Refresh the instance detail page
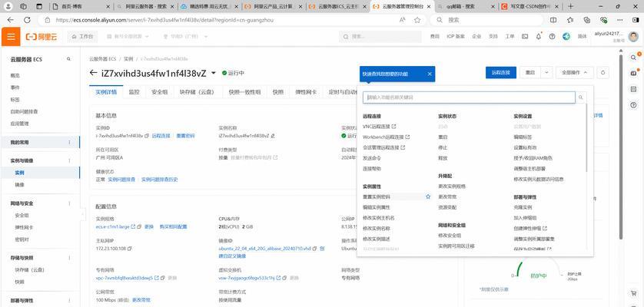 tap(603, 73)
